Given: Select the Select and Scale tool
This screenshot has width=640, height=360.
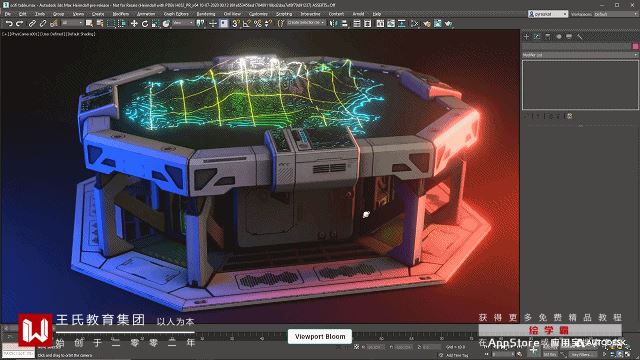Looking at the screenshot, I should [156, 24].
